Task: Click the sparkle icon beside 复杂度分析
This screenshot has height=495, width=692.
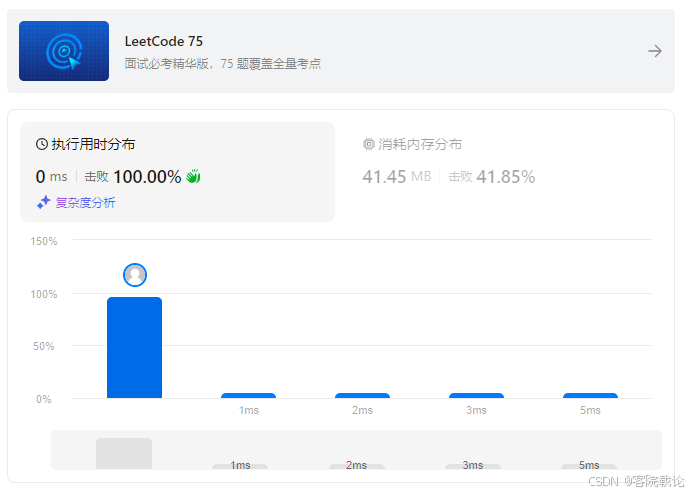Action: point(44,202)
